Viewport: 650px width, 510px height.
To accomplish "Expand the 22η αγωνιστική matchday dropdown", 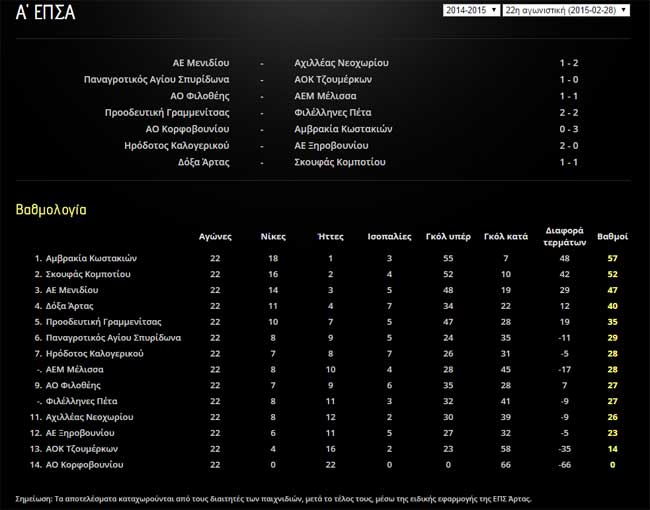I will [565, 10].
